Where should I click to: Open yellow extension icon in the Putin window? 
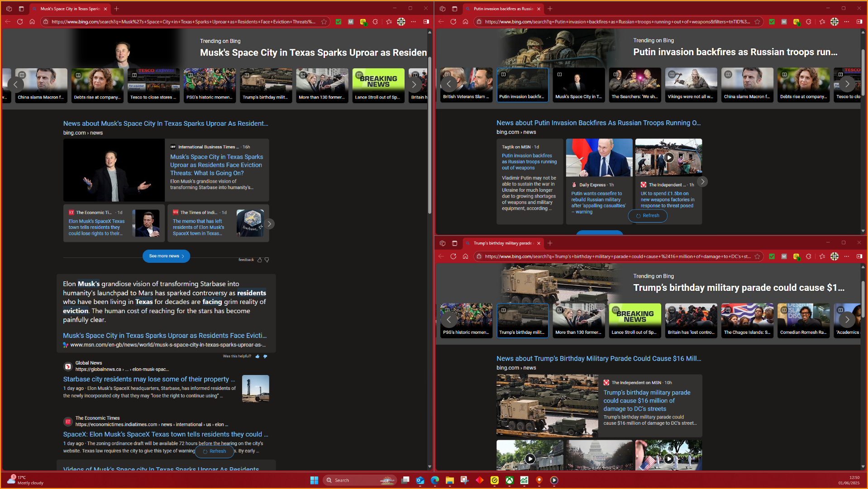796,22
